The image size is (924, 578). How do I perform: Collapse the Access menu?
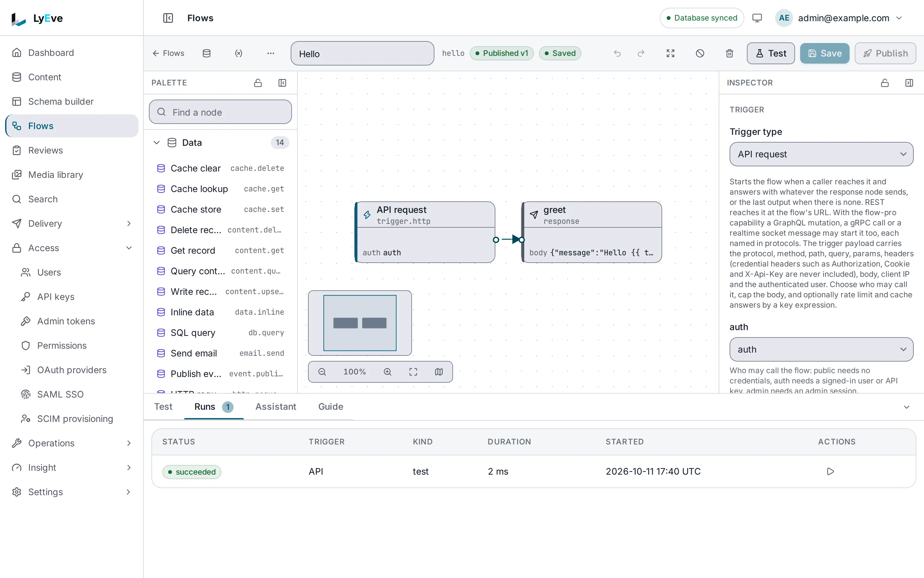(72, 248)
